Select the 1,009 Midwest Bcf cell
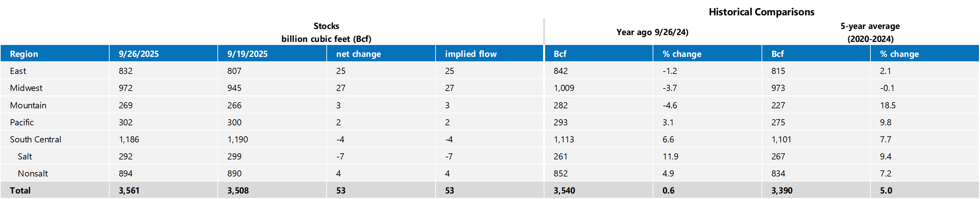Viewport: 980px width, 199px height. point(564,88)
